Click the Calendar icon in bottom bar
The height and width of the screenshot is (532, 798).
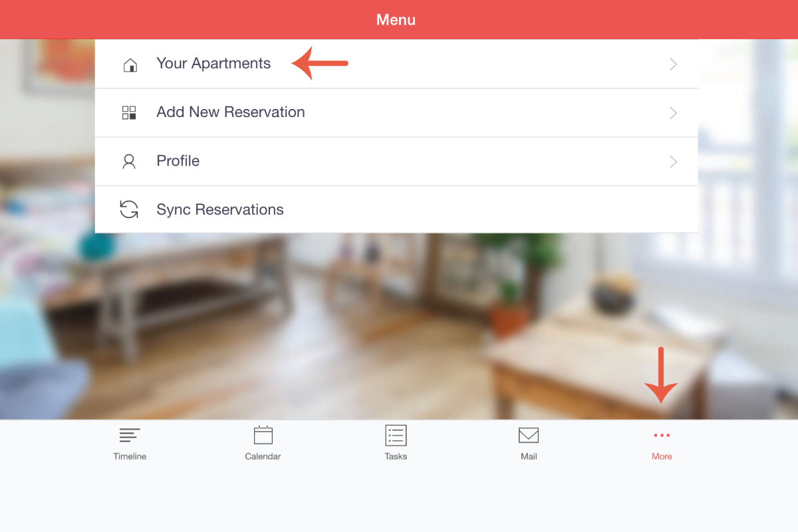coord(263,436)
